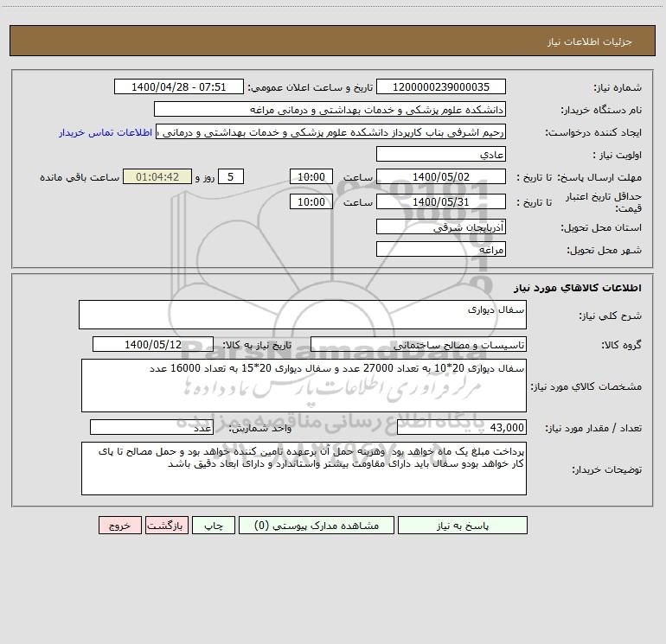This screenshot has height=644, width=666.
Task: Click the پاسخ به نیاز button
Action: click(x=462, y=525)
